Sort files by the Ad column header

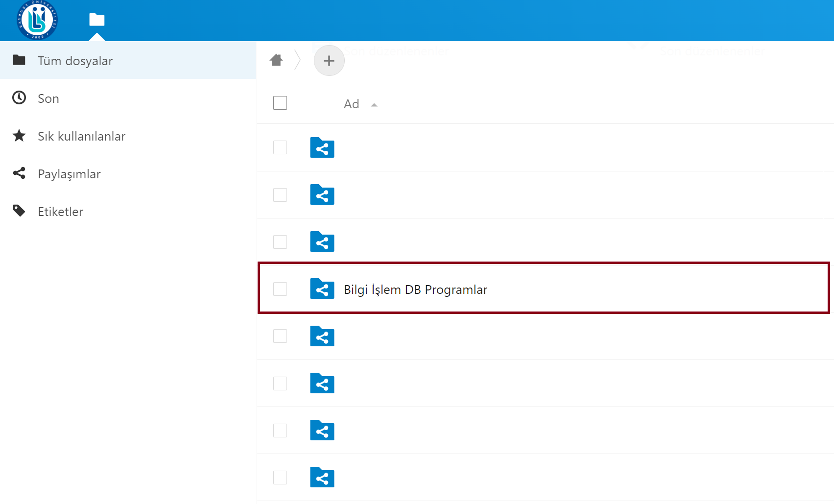[351, 104]
